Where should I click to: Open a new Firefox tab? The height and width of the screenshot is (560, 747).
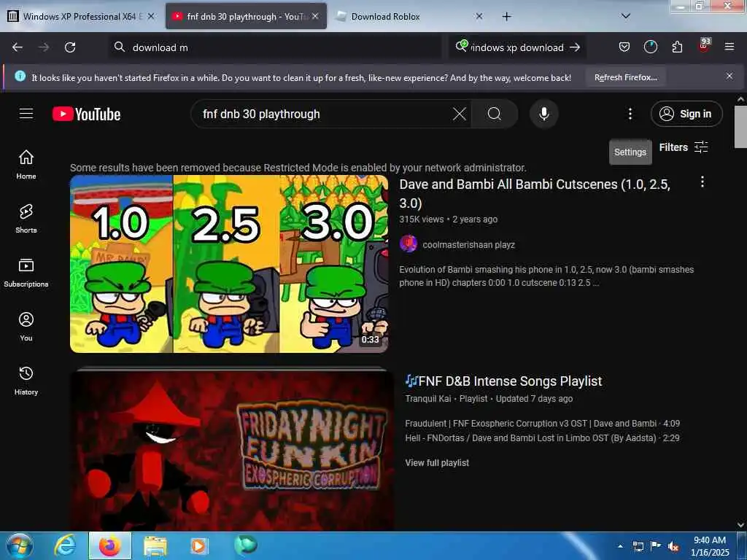(x=506, y=17)
